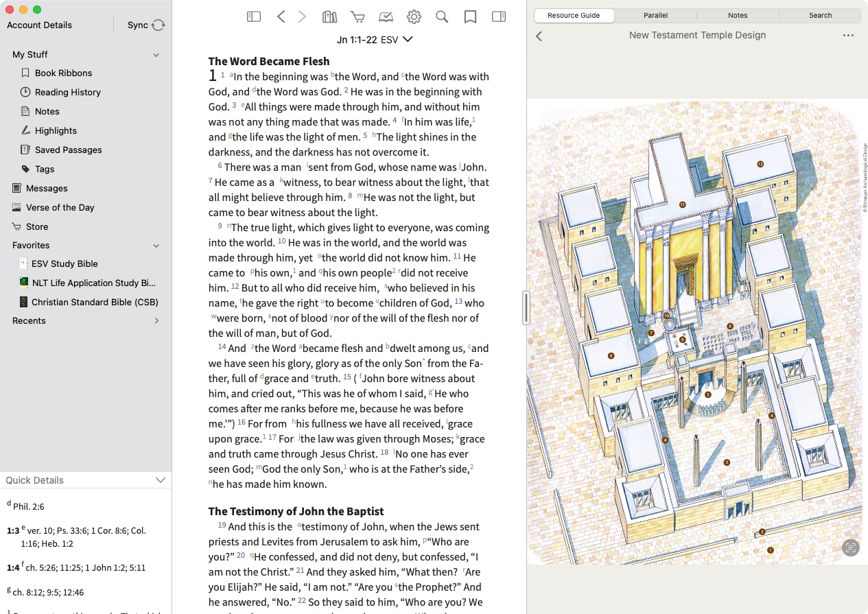
Task: Open Tags in sidebar
Action: (x=45, y=169)
